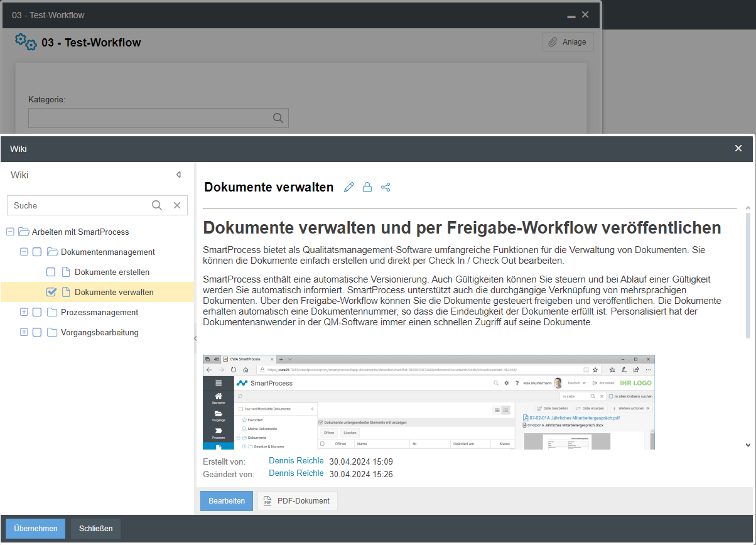Check the Vorgangsbearbeitung checkbox

pyautogui.click(x=37, y=332)
